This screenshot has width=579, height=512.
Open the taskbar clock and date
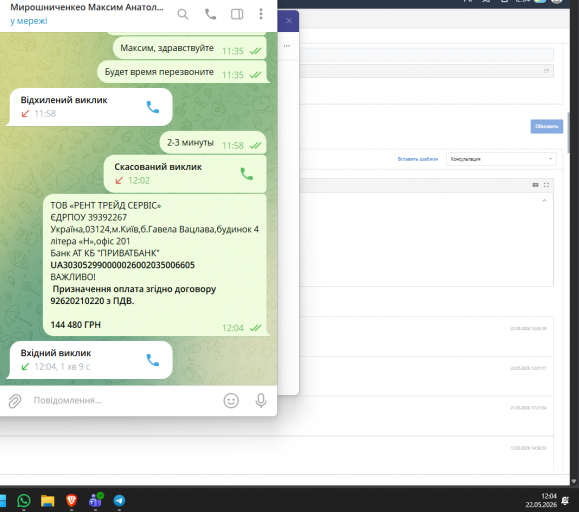pyautogui.click(x=541, y=500)
